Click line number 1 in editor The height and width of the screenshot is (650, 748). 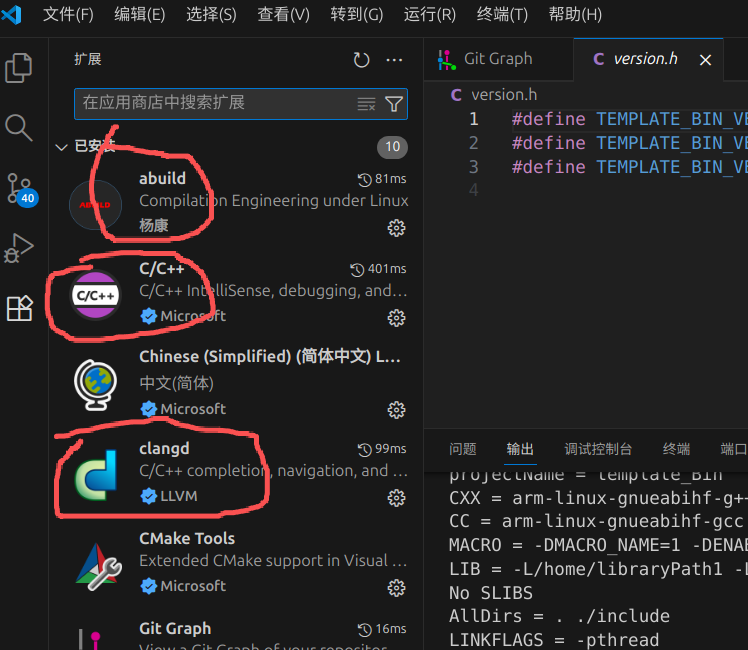pos(473,119)
